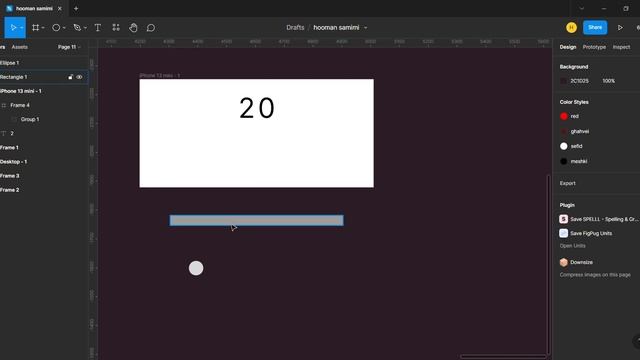Click the Drafts breadcrumb link

(295, 27)
